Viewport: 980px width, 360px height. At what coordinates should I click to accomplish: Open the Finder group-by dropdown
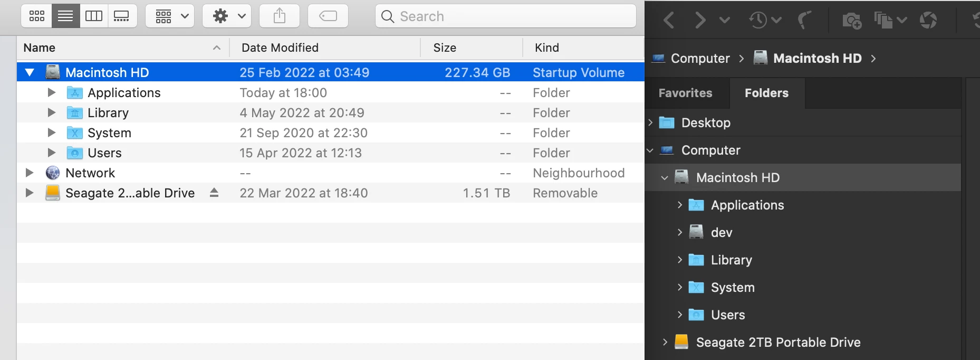(x=170, y=16)
